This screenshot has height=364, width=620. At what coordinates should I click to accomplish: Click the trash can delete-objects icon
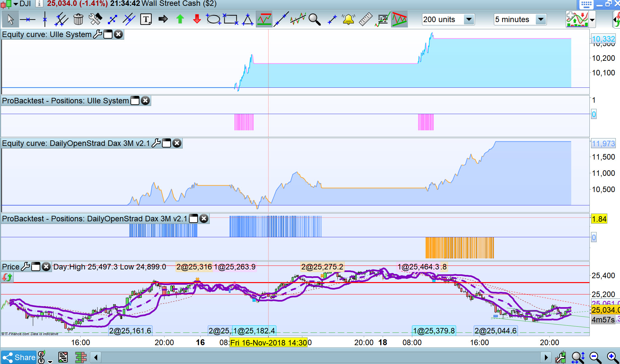[x=78, y=19]
